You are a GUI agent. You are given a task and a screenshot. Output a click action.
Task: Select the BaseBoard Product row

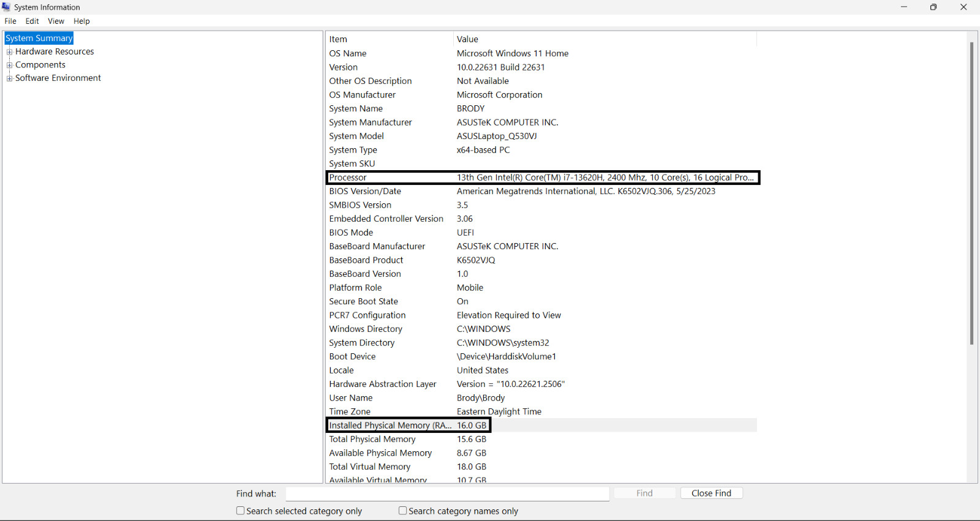click(x=542, y=260)
